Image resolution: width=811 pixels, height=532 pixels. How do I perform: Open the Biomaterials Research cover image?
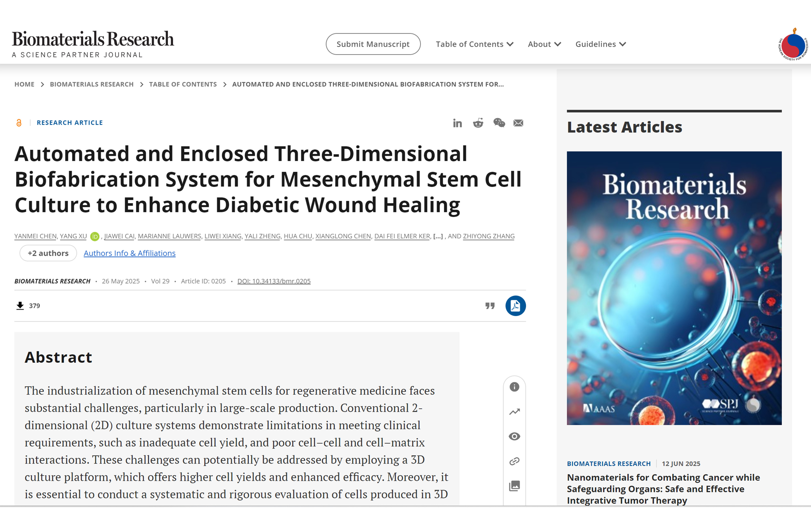tap(674, 288)
